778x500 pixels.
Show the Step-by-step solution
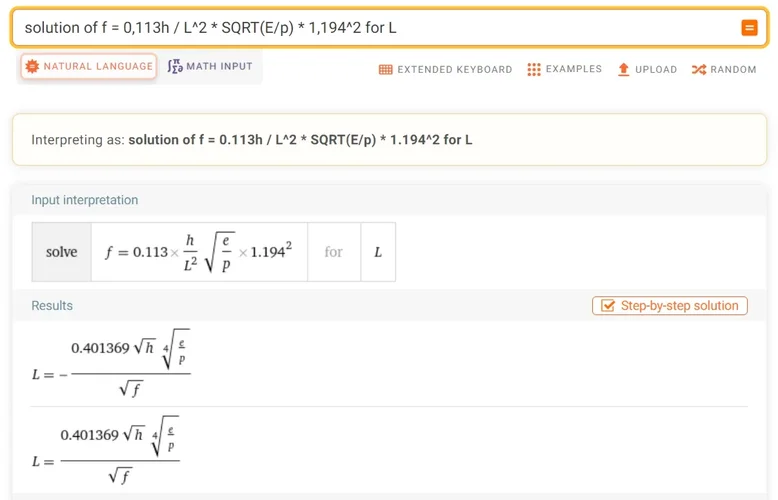[x=679, y=306]
